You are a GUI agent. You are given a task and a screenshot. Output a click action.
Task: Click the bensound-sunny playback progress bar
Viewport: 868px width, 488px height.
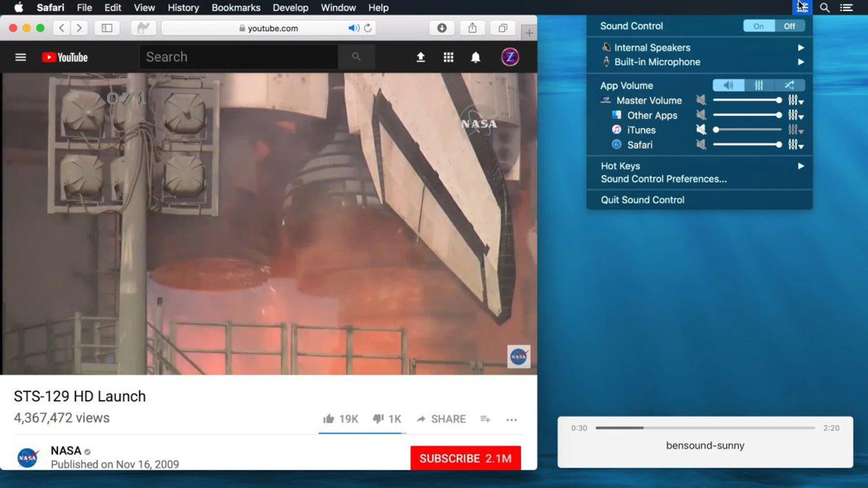click(x=705, y=428)
